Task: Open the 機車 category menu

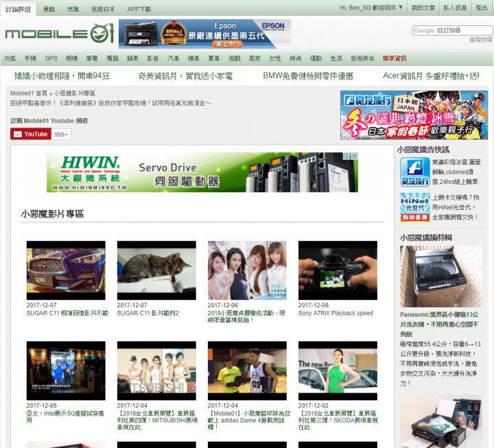Action: coord(193,58)
